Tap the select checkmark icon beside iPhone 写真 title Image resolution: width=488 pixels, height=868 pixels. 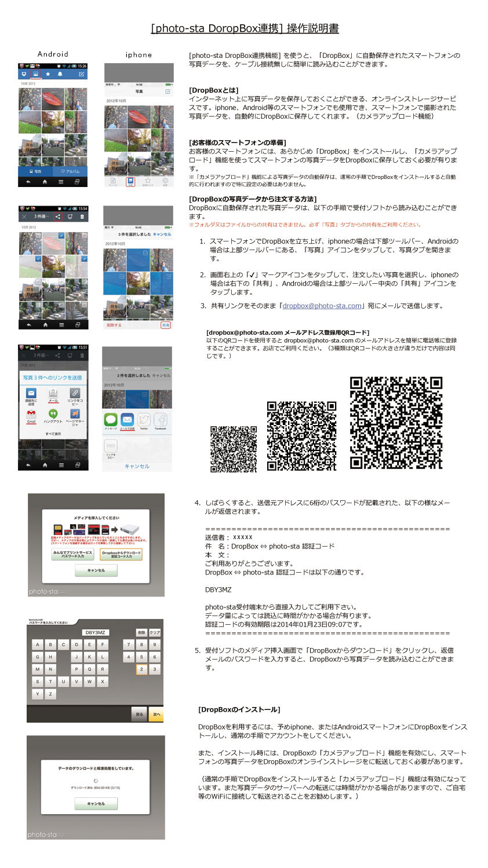(x=168, y=91)
